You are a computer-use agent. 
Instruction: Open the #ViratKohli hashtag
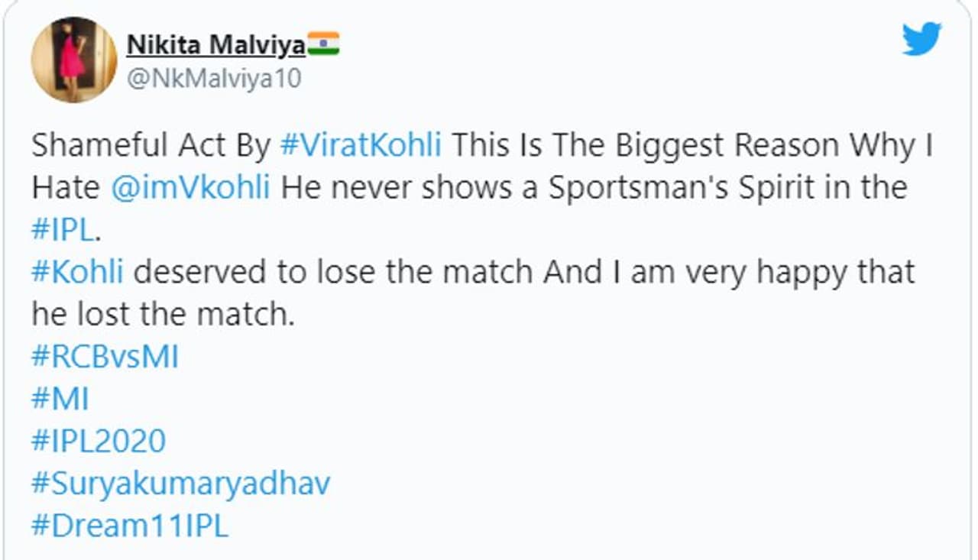point(361,145)
